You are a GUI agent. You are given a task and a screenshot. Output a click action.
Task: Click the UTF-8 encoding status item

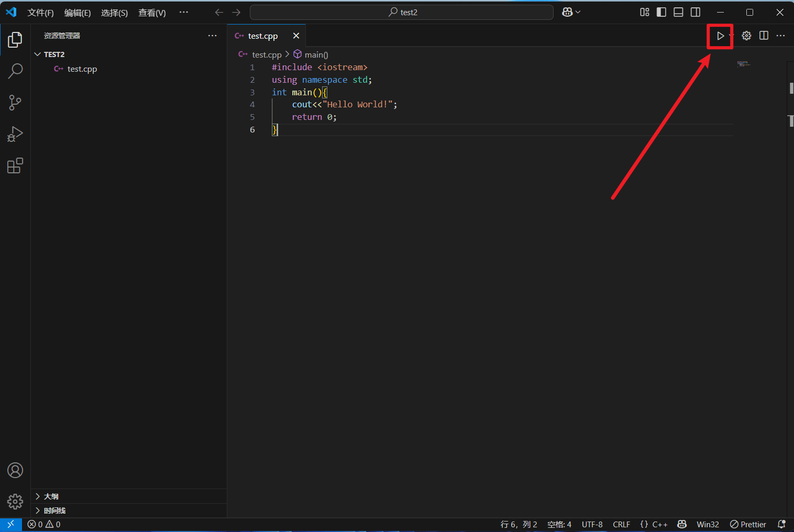[592, 524]
